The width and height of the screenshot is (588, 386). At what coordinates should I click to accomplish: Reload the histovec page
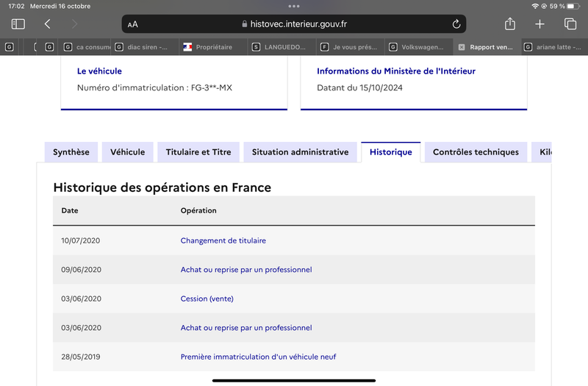coord(456,24)
